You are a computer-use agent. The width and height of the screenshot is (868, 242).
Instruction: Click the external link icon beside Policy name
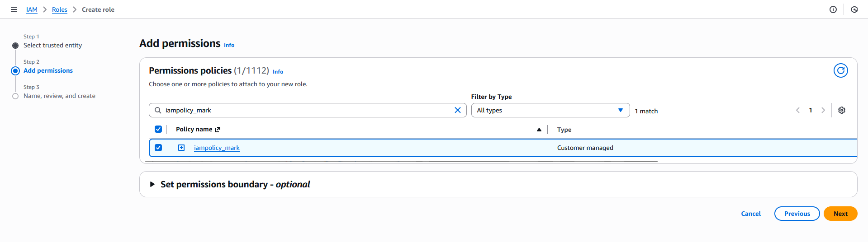(218, 130)
